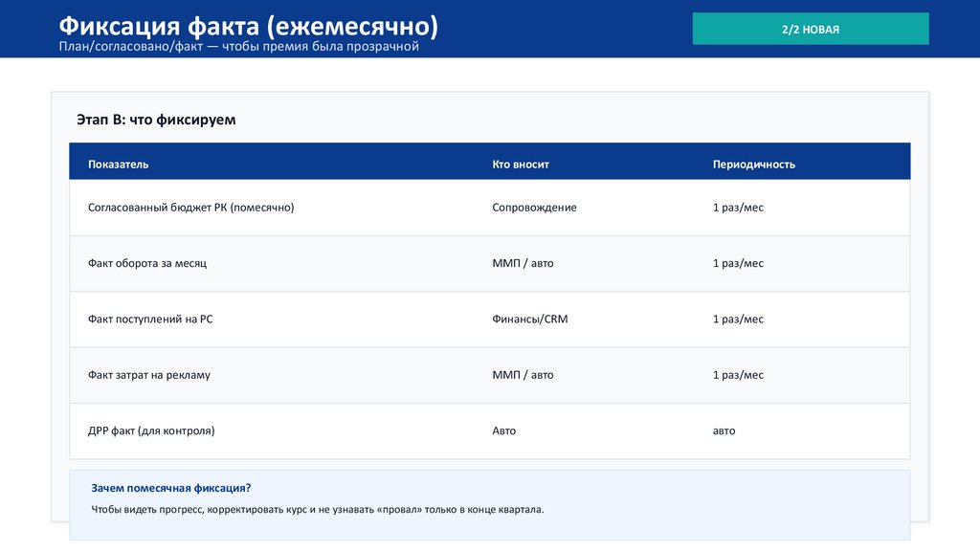Click "Авто" in the ДРР факт row
Viewport: 980px width, 551px height.
pyautogui.click(x=503, y=430)
